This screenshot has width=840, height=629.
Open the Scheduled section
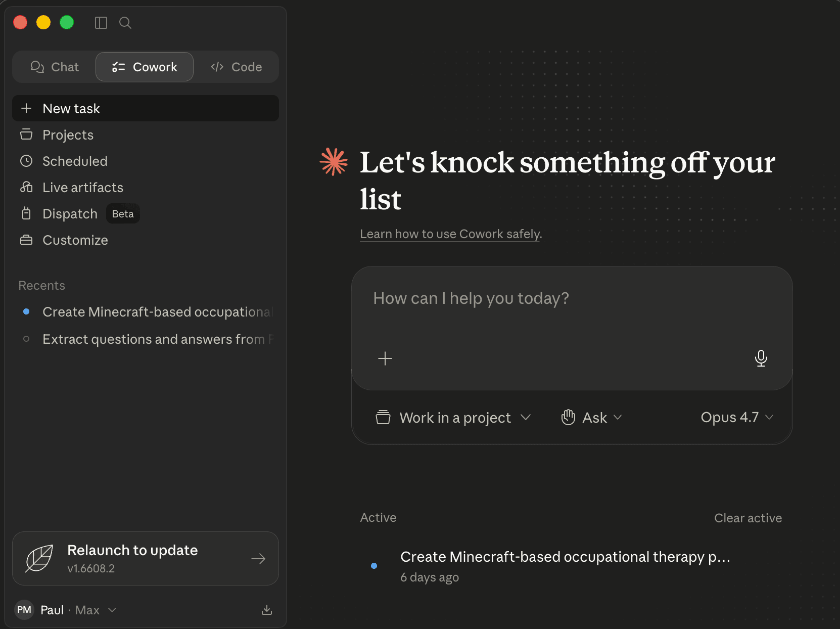pos(146,161)
